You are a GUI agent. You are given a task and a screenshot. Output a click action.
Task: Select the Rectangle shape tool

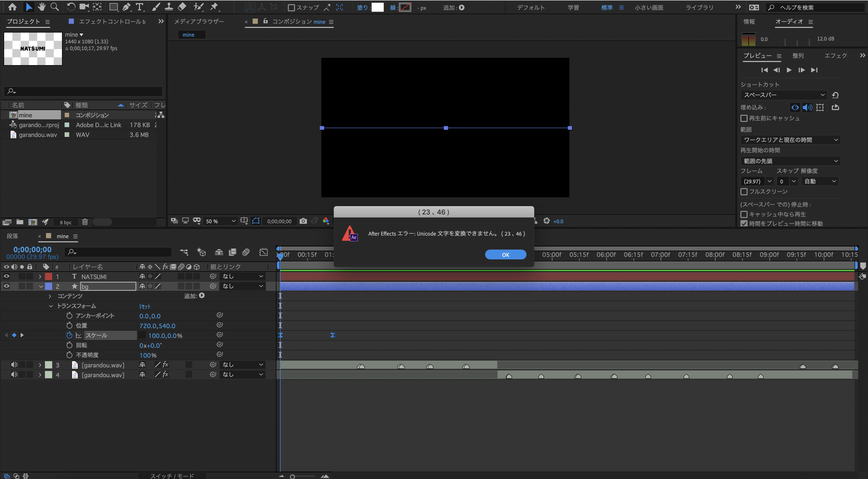(114, 7)
